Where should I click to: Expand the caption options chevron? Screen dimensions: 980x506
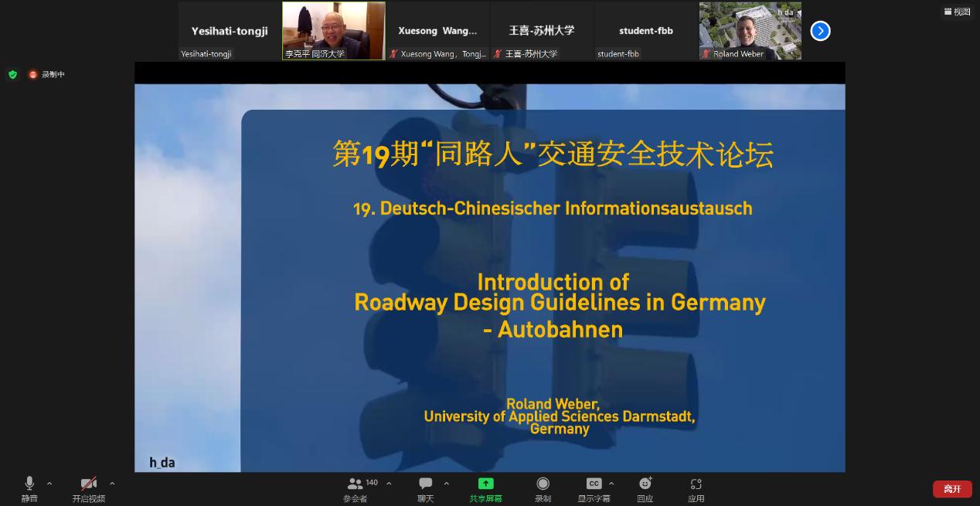coord(612,484)
